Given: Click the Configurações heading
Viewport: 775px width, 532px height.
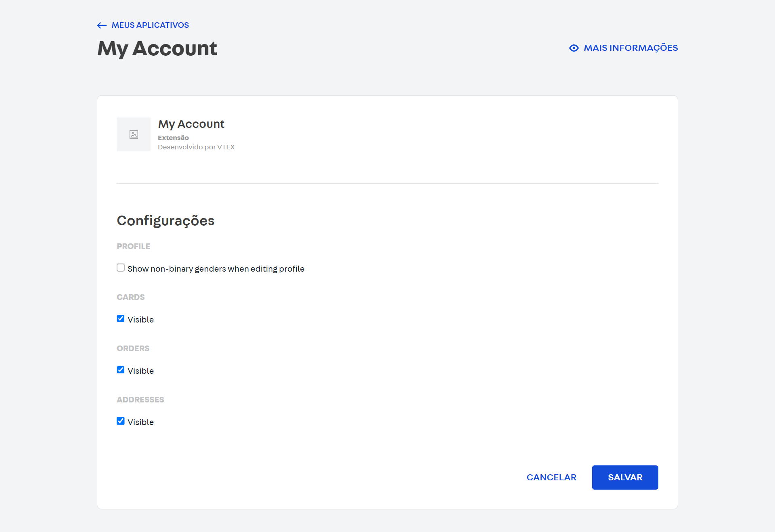Looking at the screenshot, I should [x=165, y=220].
